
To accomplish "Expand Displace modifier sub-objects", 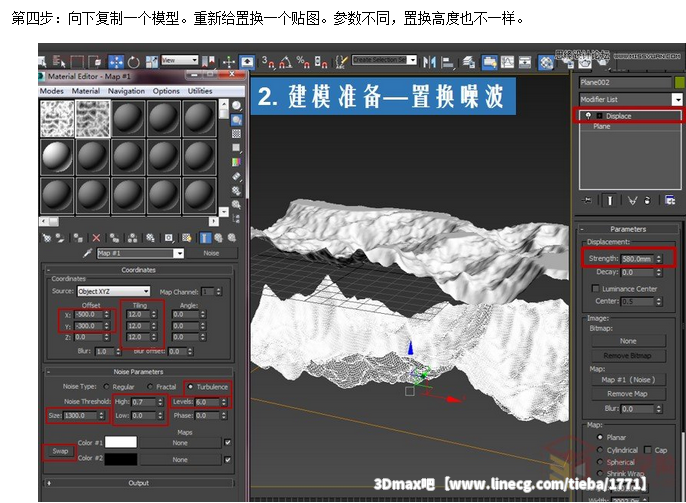I will pyautogui.click(x=599, y=115).
